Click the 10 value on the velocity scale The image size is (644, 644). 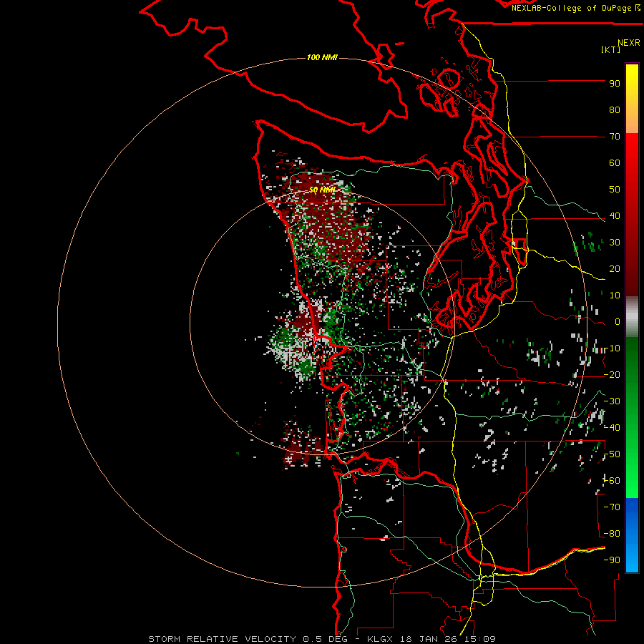615,296
